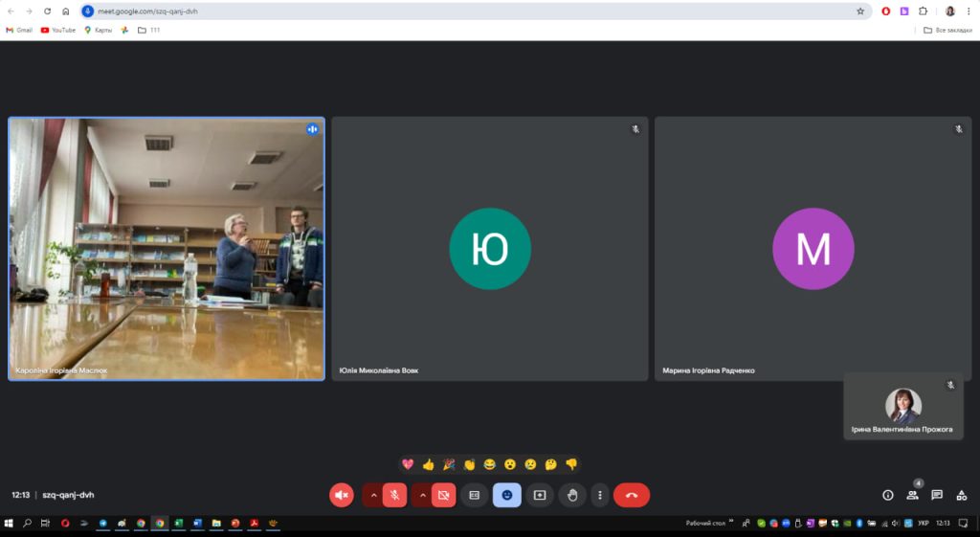Expand the video settings arrow

point(422,495)
